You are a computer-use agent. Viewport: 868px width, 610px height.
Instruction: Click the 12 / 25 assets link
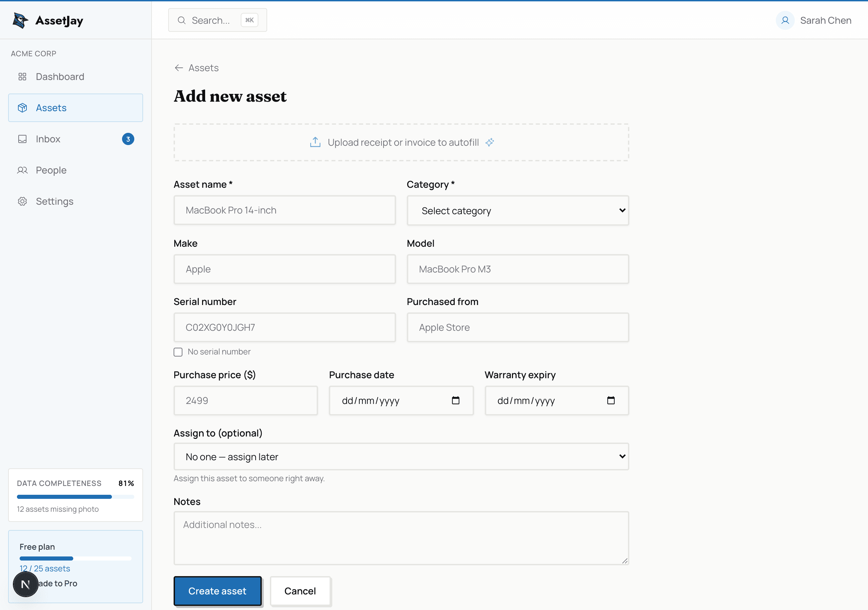click(x=45, y=568)
